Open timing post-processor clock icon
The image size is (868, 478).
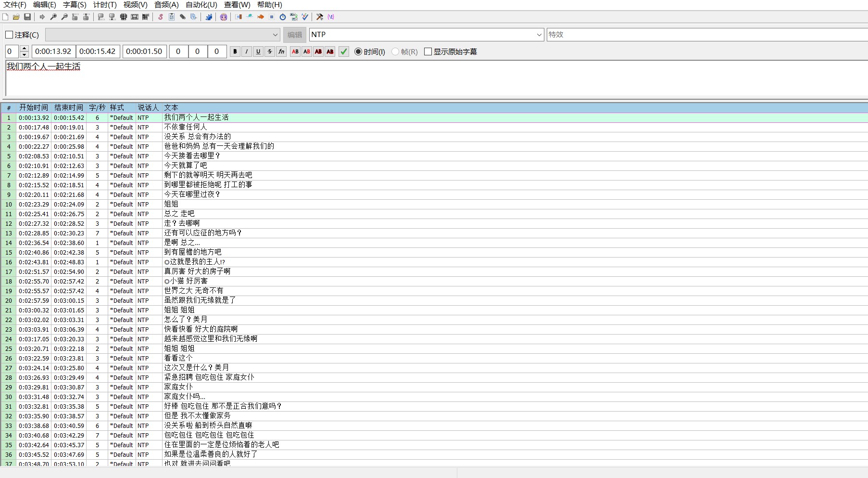point(283,17)
